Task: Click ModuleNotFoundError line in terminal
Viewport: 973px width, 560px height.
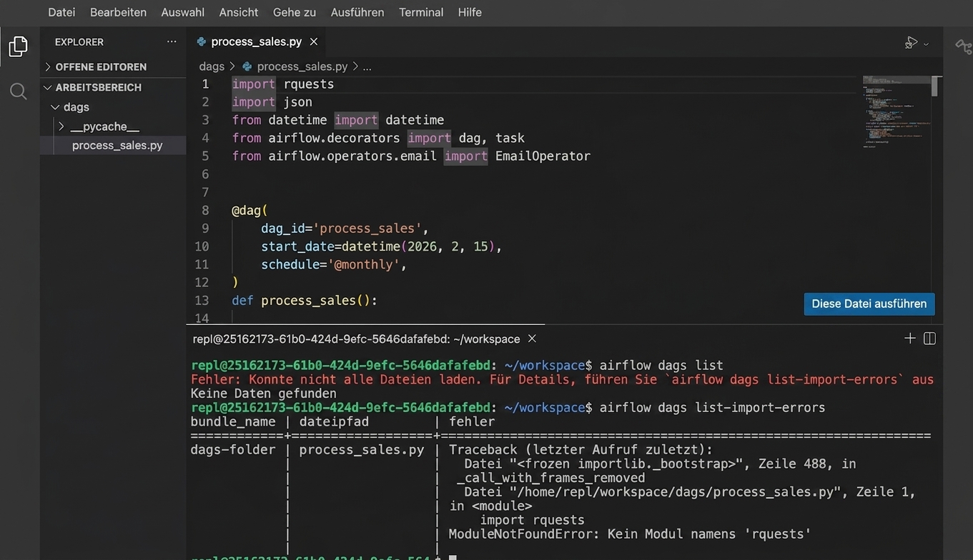Action: pos(630,534)
